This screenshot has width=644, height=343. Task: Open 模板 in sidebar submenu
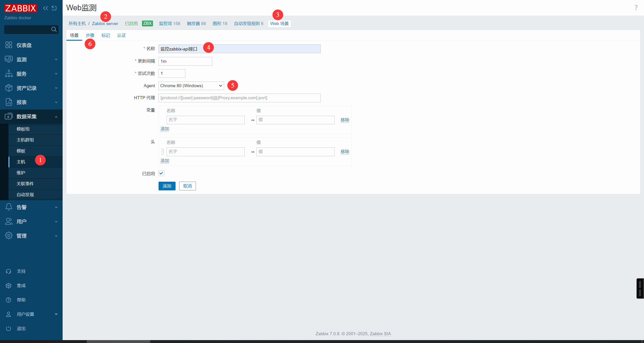(x=36, y=151)
